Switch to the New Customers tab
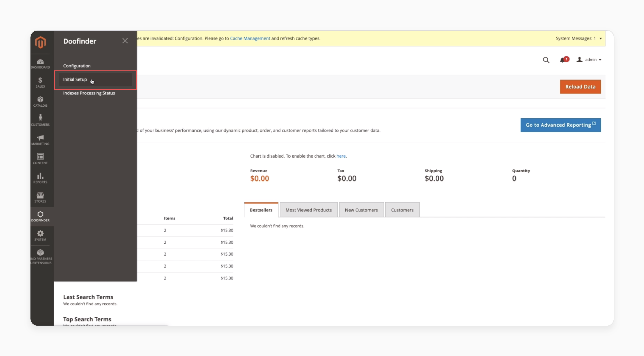 pyautogui.click(x=361, y=210)
